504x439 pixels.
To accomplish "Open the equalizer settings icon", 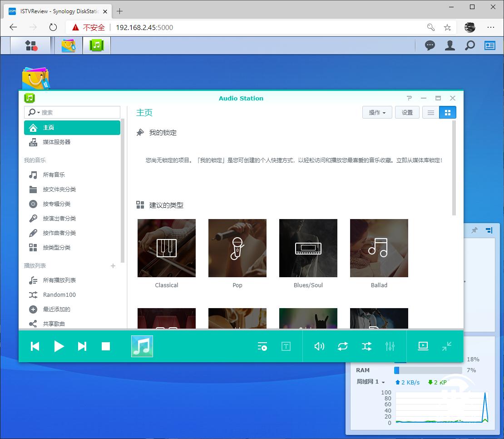I will (390, 346).
